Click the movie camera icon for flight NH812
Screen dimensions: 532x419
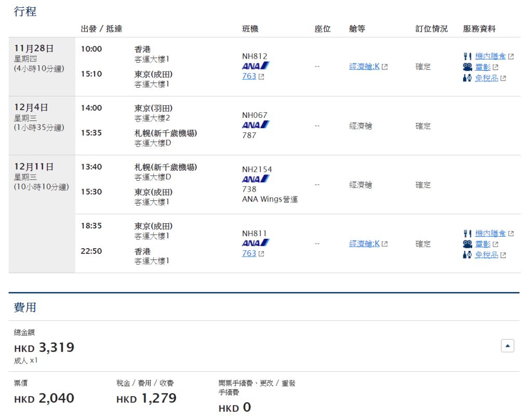(x=467, y=67)
